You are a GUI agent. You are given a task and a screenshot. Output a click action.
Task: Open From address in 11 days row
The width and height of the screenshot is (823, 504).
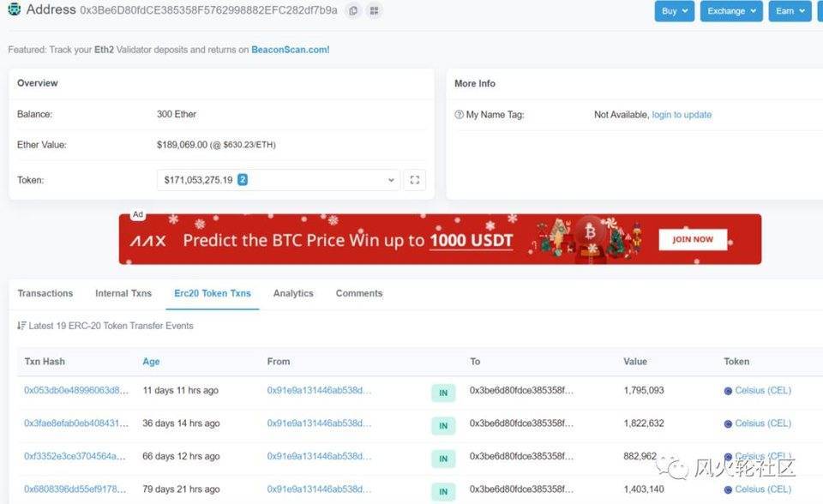coord(319,391)
